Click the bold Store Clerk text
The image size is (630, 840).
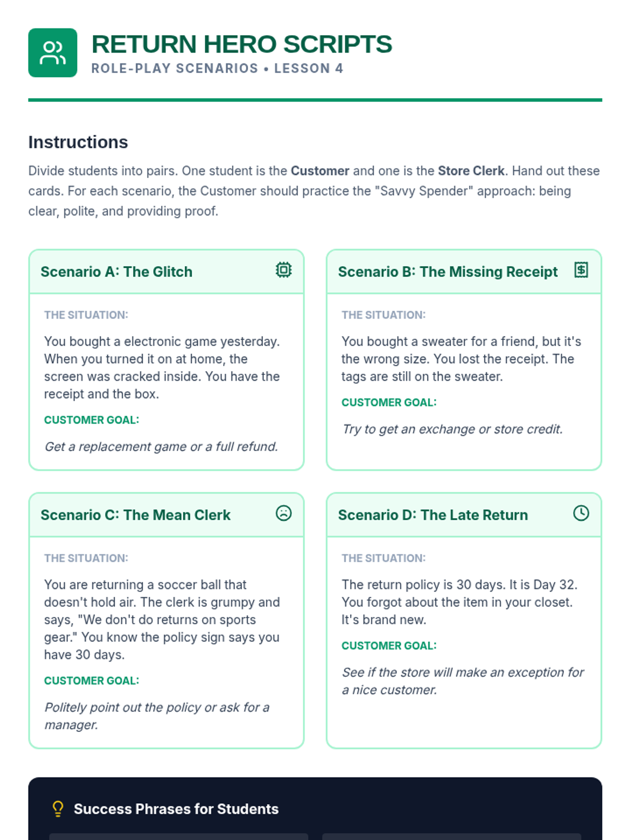click(471, 171)
